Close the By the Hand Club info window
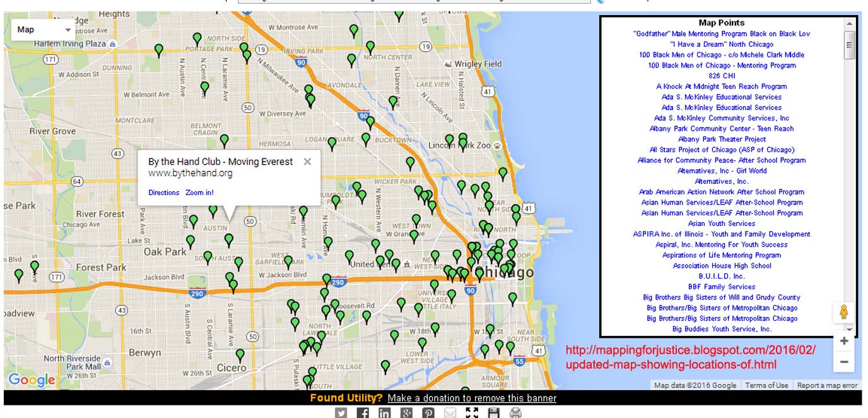Viewport: 868px width, 418px height. click(x=307, y=161)
